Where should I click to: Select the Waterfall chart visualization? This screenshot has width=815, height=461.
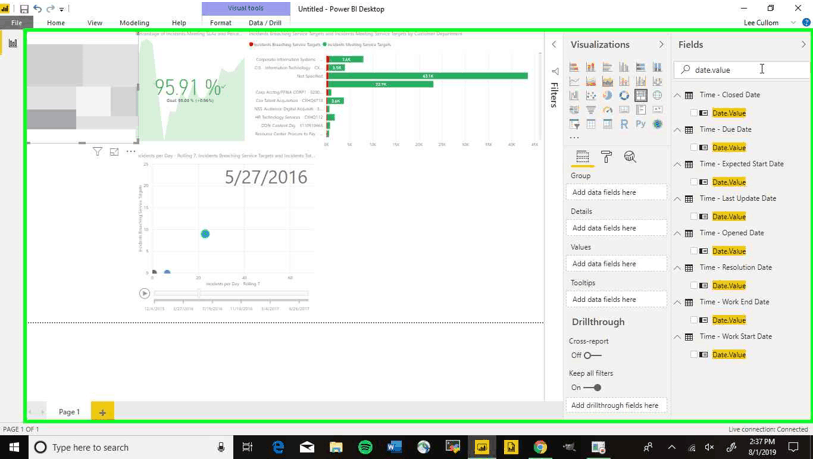coord(574,96)
